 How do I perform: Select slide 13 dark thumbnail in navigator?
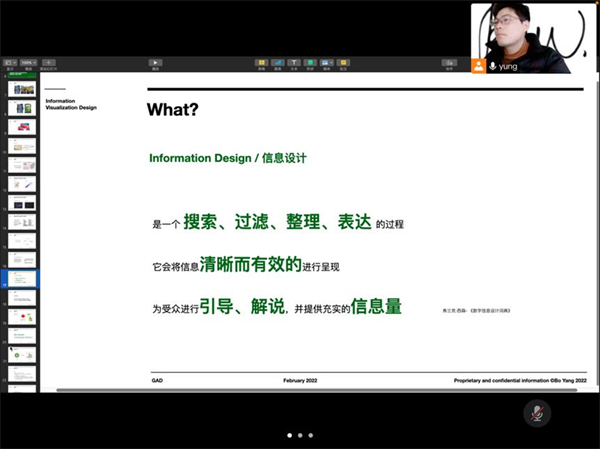click(x=22, y=203)
